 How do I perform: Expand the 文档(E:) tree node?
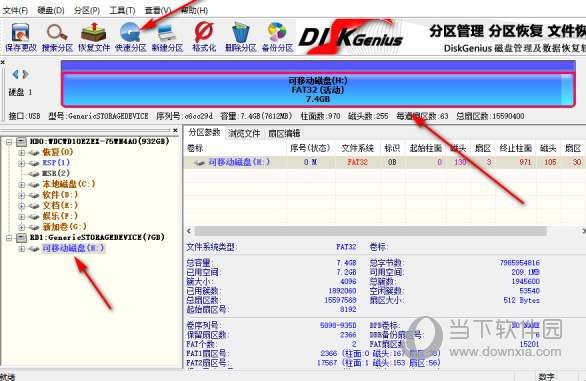click(x=21, y=206)
